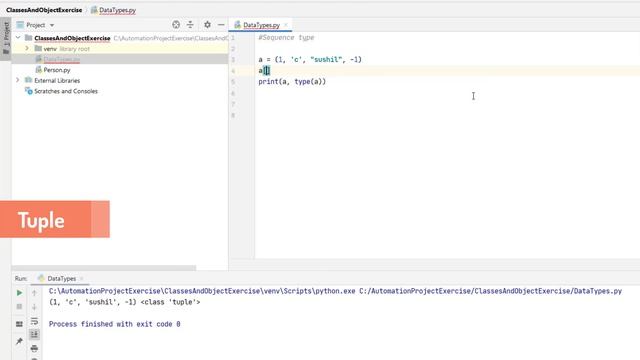This screenshot has width=640, height=360.
Task: Select the DataTypes run tab
Action: (x=62, y=278)
